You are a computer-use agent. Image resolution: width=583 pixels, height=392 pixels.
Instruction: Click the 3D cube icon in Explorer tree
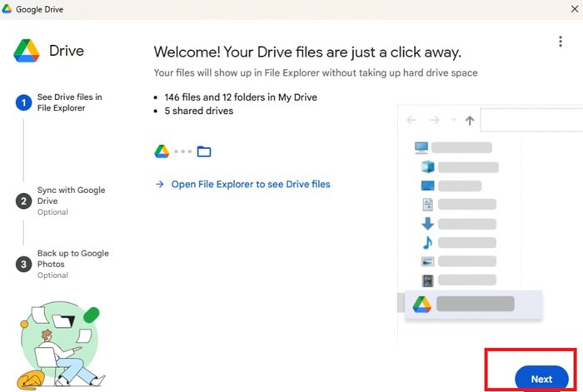click(x=427, y=166)
